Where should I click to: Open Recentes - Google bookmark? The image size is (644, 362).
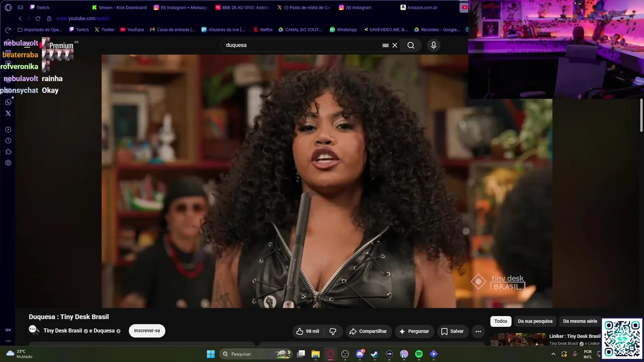pos(437,30)
